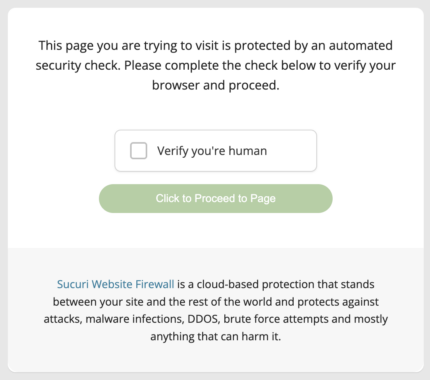Click the 'cloud-based protection that stands' text

point(285,284)
